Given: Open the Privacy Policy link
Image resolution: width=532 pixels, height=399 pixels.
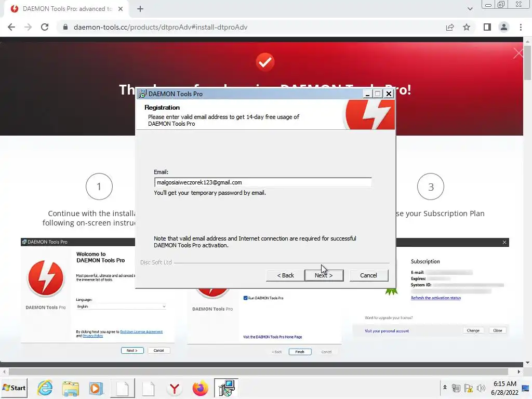Looking at the screenshot, I should [92, 336].
